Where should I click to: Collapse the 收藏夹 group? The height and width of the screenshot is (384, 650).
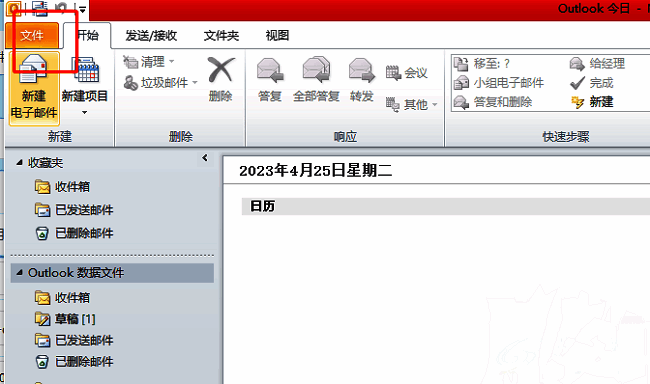pyautogui.click(x=19, y=163)
